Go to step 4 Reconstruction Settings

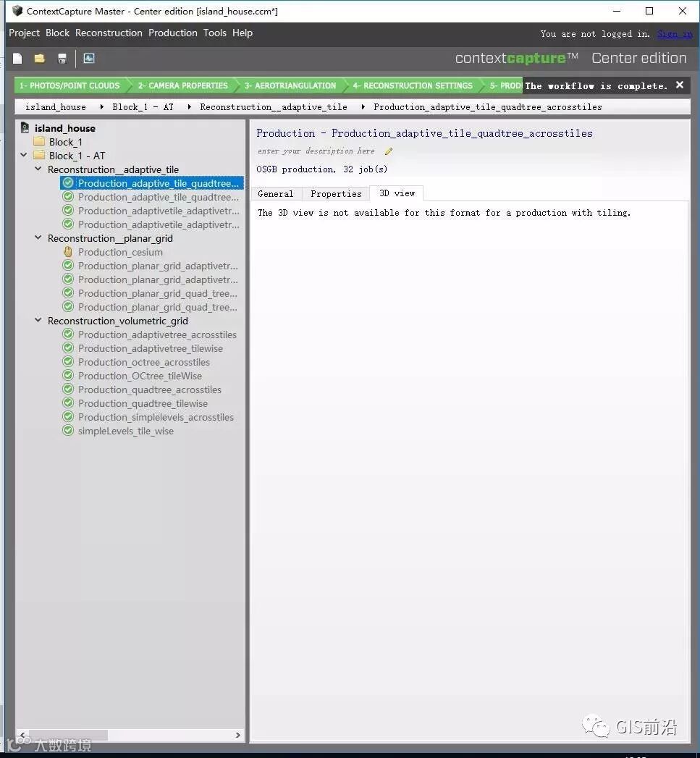pos(413,85)
